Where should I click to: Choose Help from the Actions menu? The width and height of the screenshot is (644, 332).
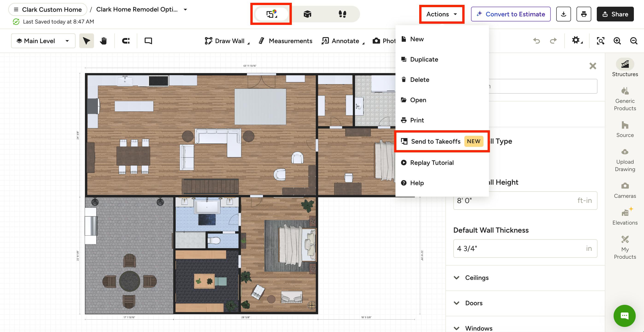442,183
